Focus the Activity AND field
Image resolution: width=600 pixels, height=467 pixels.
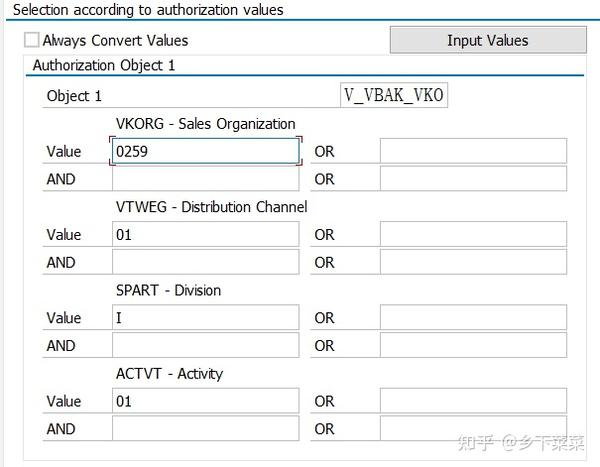pyautogui.click(x=205, y=428)
